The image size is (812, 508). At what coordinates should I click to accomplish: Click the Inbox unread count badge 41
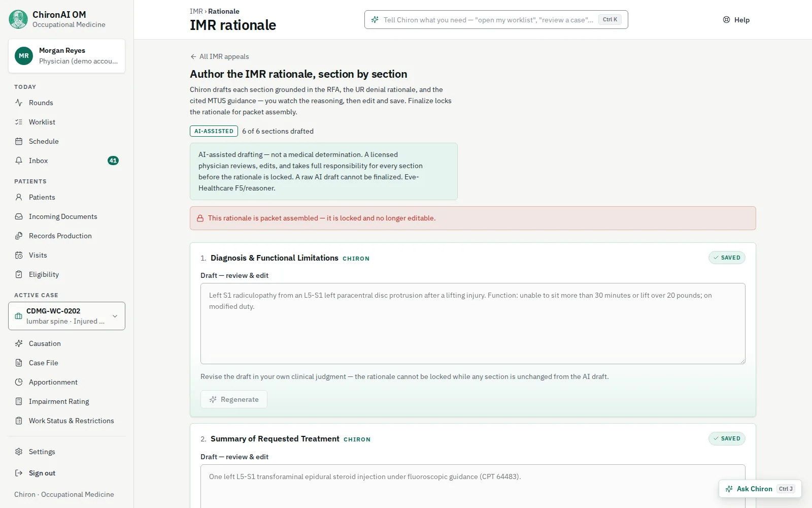pyautogui.click(x=113, y=161)
